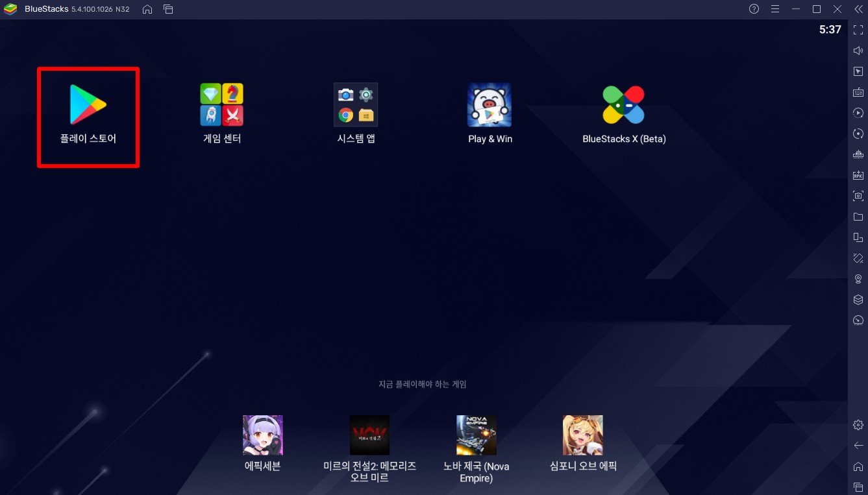Click the Home icon at the sidebar bottom

tap(858, 466)
